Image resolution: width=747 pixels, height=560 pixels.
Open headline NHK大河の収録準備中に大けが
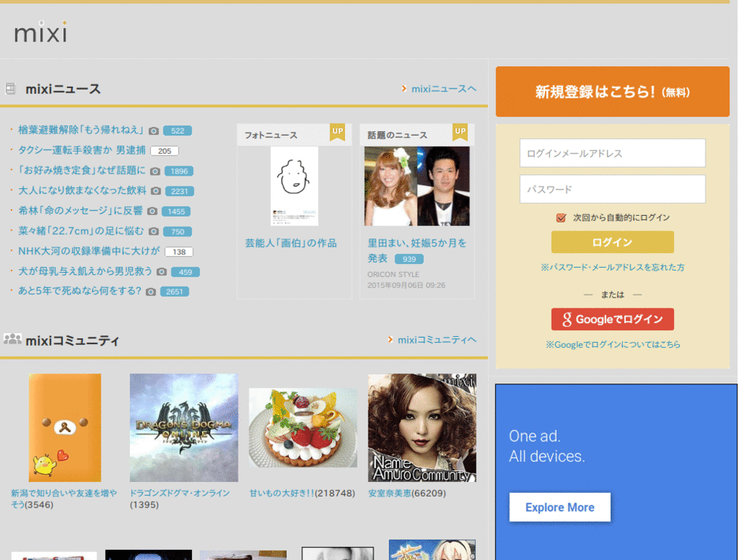89,251
